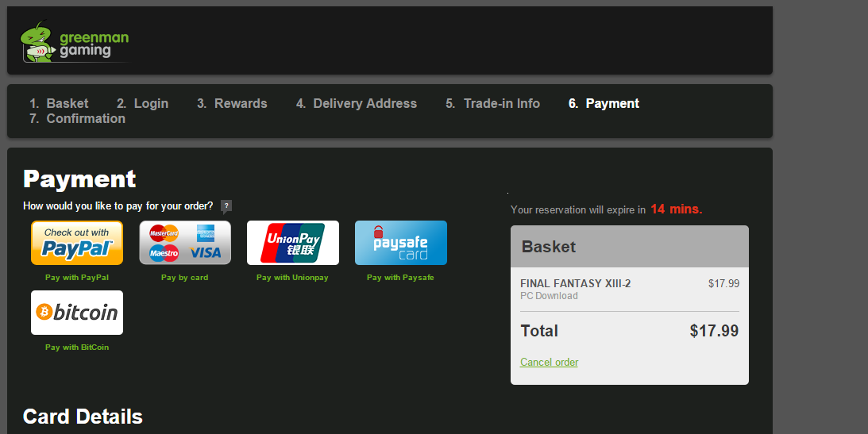Image resolution: width=868 pixels, height=434 pixels.
Task: Click the Green Man Gaming logo
Action: [75, 42]
